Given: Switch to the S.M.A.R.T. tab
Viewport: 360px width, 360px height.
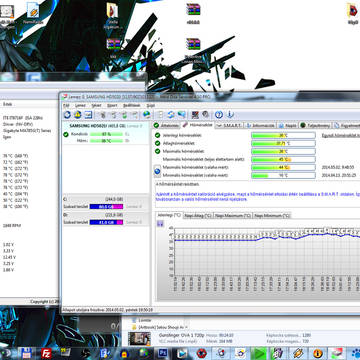Looking at the screenshot, I should click(229, 125).
